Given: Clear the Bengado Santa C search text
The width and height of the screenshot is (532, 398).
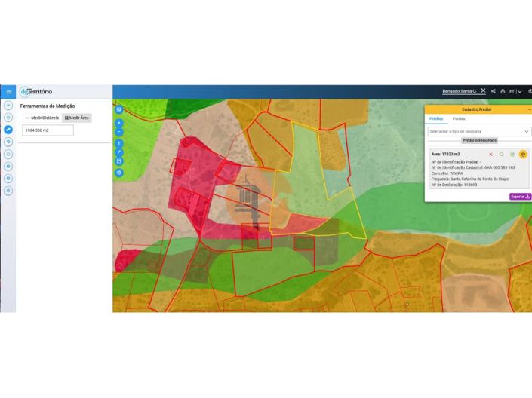Looking at the screenshot, I should coord(483,91).
